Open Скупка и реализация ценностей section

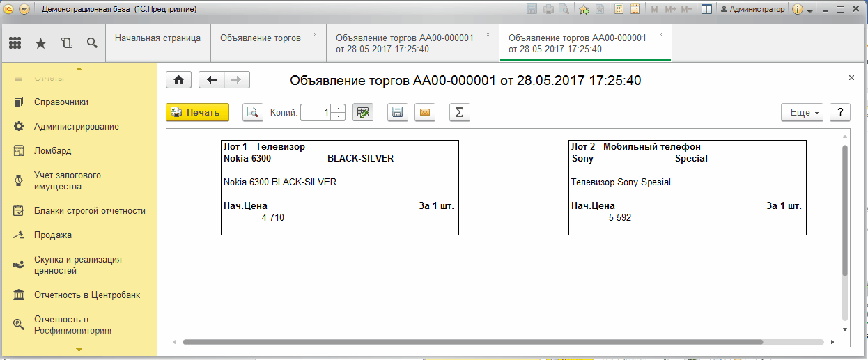click(x=79, y=265)
